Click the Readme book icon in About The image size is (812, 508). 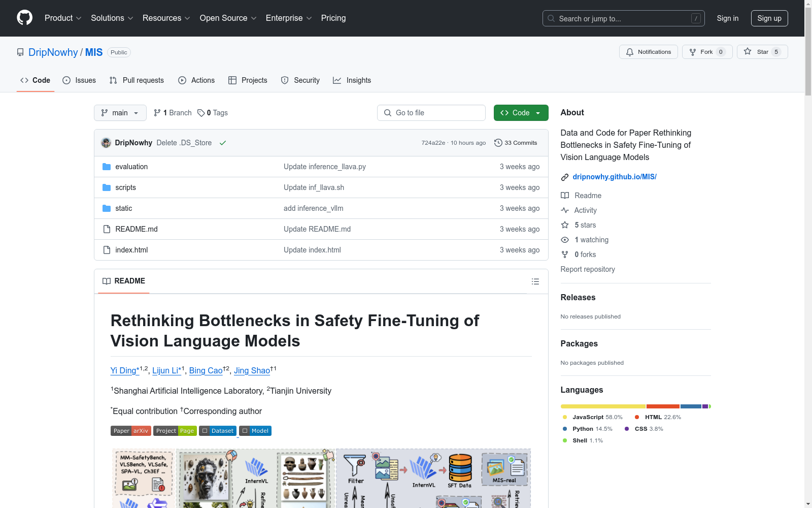(x=565, y=196)
